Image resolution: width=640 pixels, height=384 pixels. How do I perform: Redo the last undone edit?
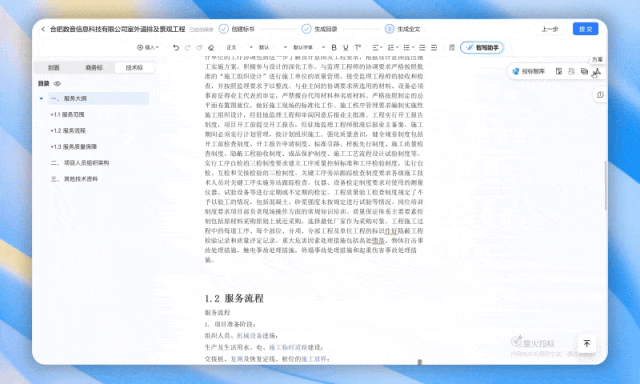tap(188, 48)
